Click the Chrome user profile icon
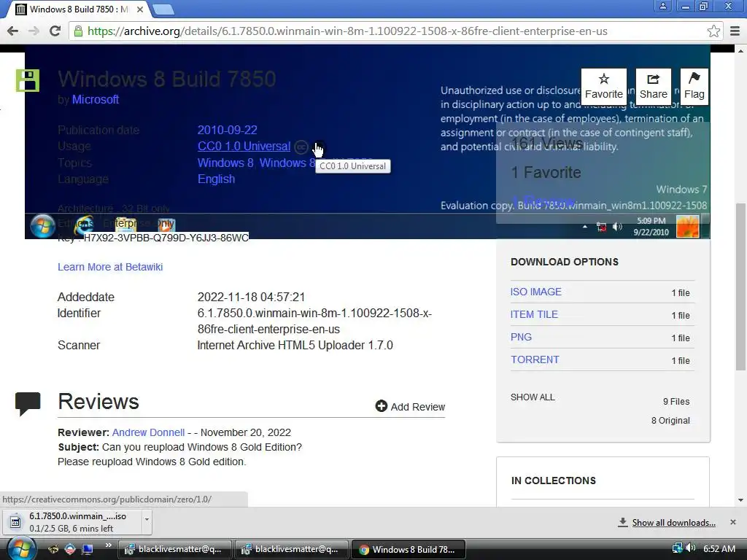This screenshot has height=560, width=747. tap(662, 6)
